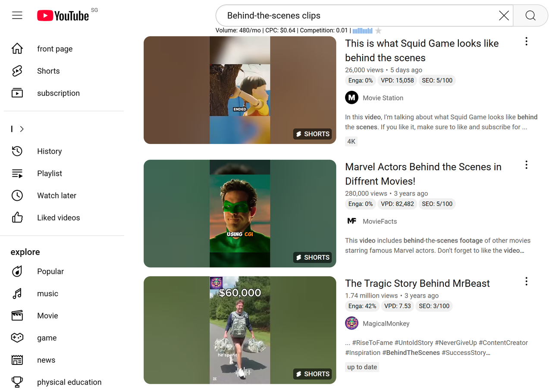Open the game explore category
Image resolution: width=552 pixels, height=392 pixels.
click(47, 338)
